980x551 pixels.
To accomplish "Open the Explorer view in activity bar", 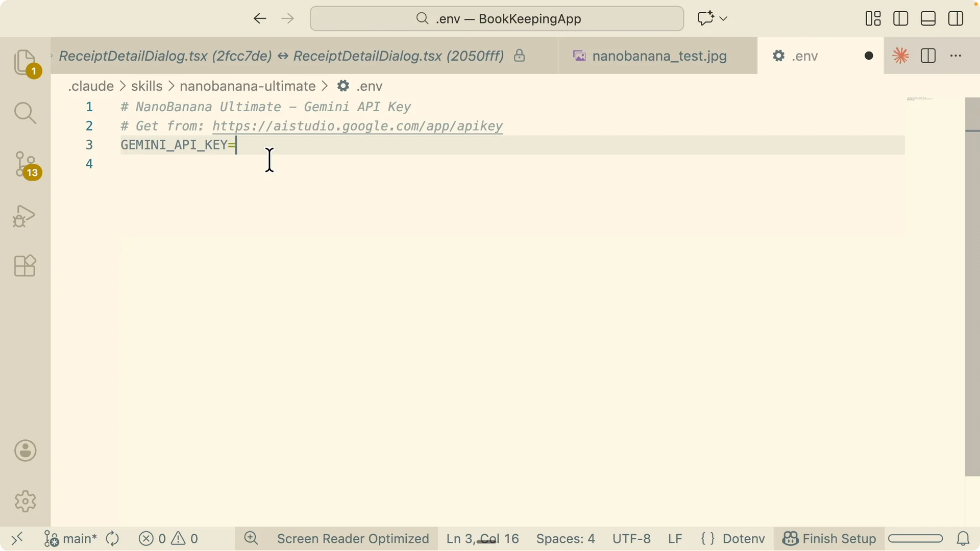I will tap(25, 63).
